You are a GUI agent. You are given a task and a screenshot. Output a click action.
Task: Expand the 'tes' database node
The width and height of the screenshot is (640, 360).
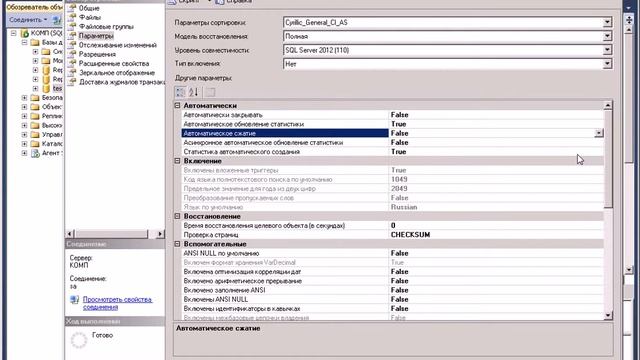(x=36, y=88)
